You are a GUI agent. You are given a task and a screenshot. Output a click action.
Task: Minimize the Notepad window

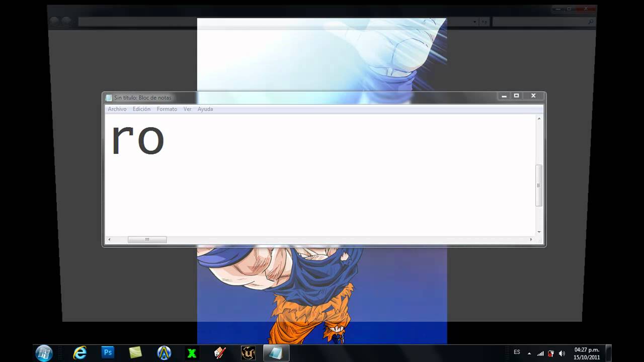click(504, 96)
